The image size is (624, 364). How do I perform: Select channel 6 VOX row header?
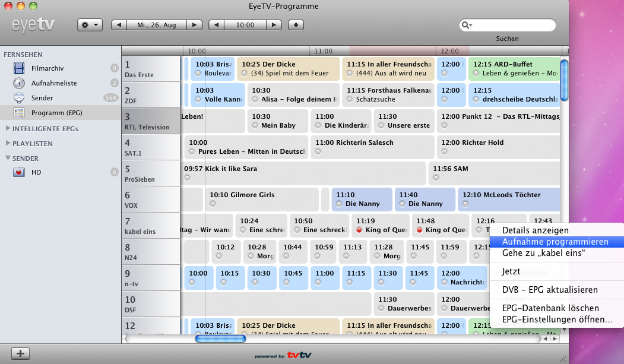(151, 200)
